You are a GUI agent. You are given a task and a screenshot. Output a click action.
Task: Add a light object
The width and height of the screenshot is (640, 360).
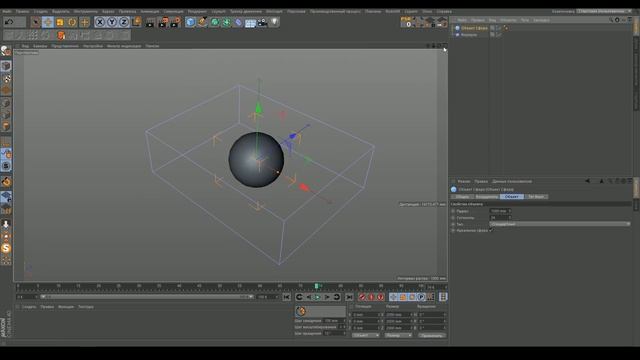274,22
